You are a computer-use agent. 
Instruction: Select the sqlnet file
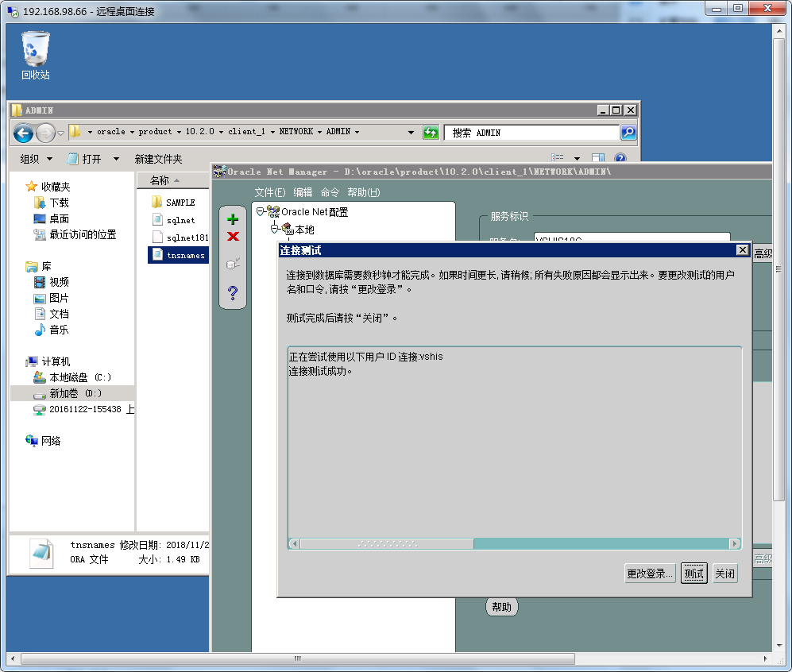tap(173, 220)
